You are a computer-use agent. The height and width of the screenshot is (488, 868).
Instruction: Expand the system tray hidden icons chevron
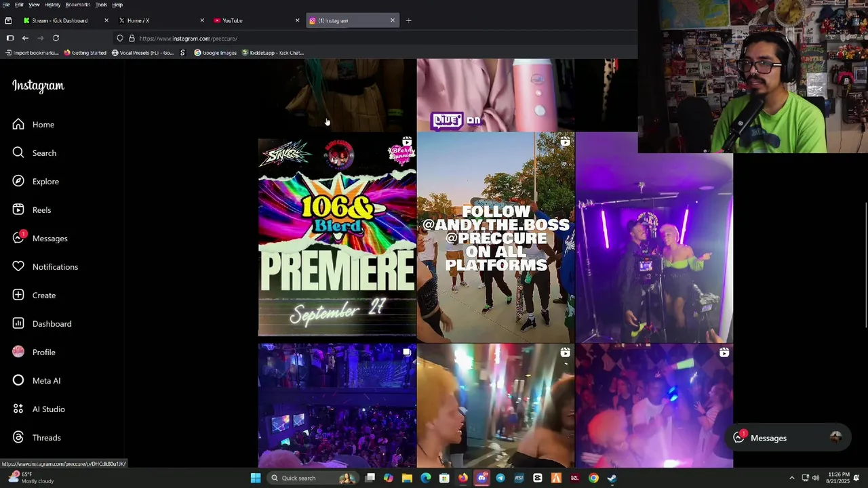[x=791, y=478]
